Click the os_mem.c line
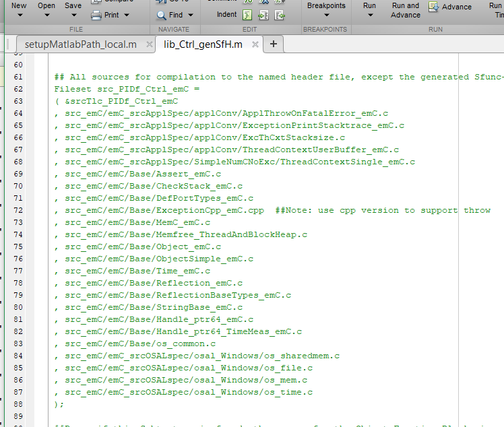 point(181,380)
